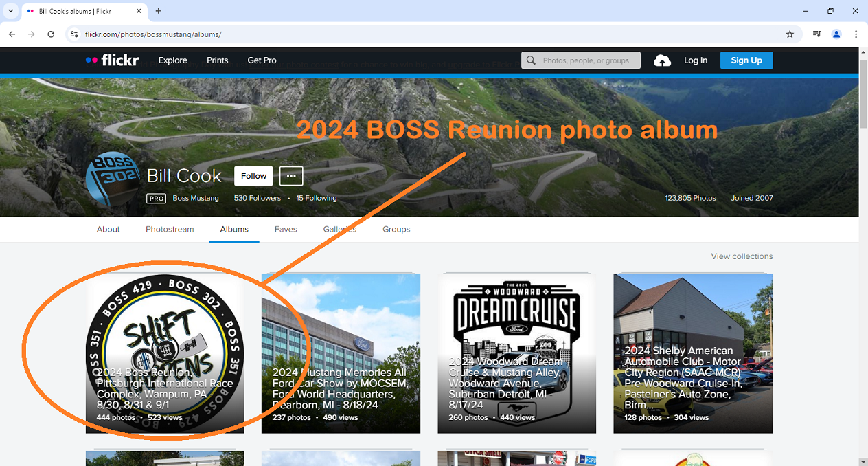The height and width of the screenshot is (466, 868).
Task: Open the 2024 Woodward Dream Cruise album thumbnail
Action: [x=516, y=353]
